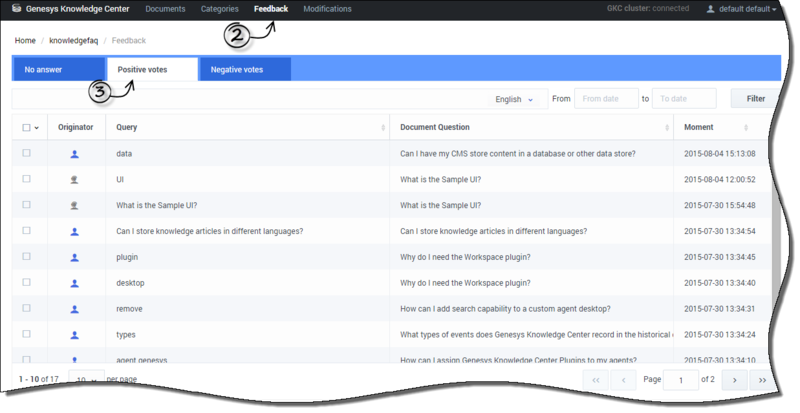The height and width of the screenshot is (413, 800).
Task: Open the per page count dropdown
Action: pyautogui.click(x=88, y=380)
